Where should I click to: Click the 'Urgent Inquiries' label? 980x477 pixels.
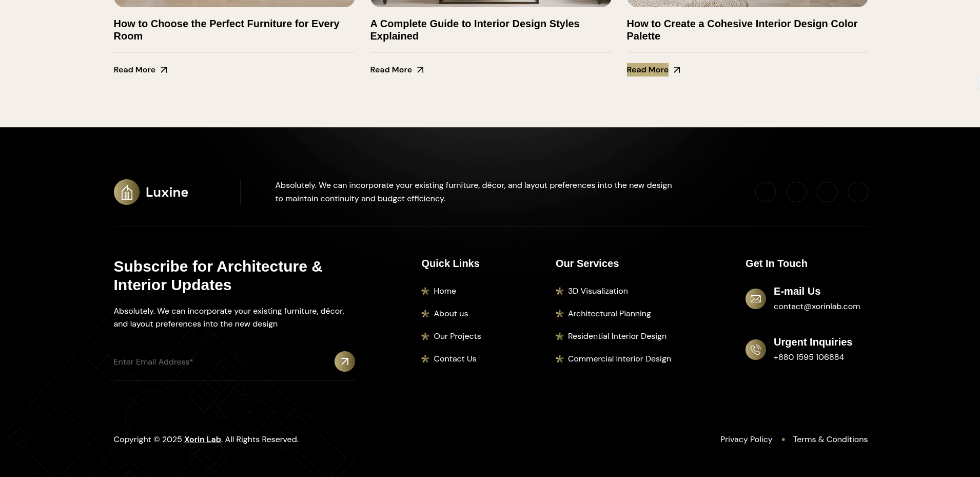coord(813,342)
